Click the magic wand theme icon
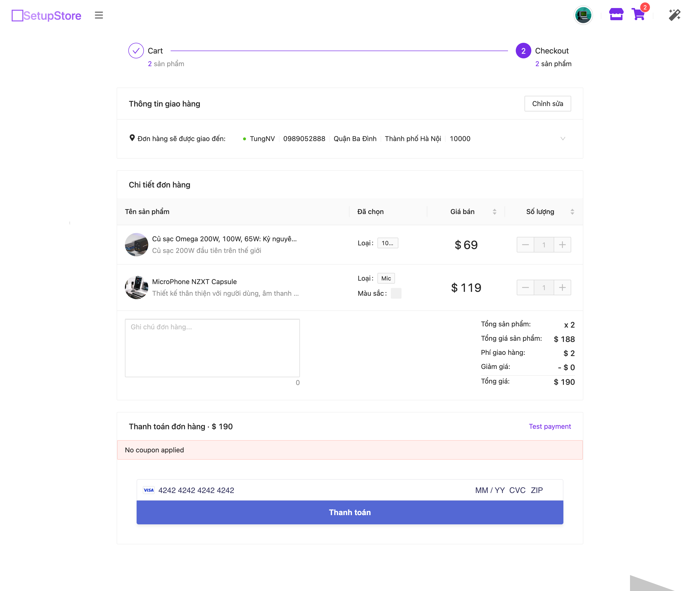This screenshot has width=700, height=591. [x=674, y=15]
